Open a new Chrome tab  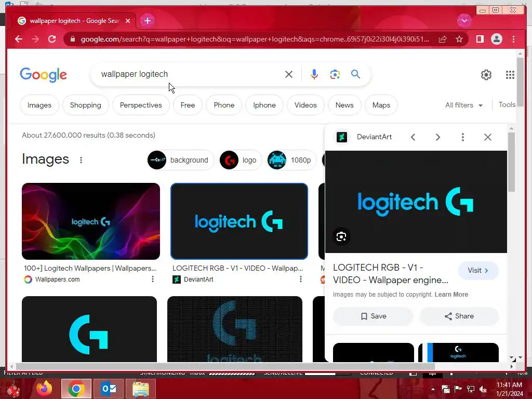(x=147, y=21)
